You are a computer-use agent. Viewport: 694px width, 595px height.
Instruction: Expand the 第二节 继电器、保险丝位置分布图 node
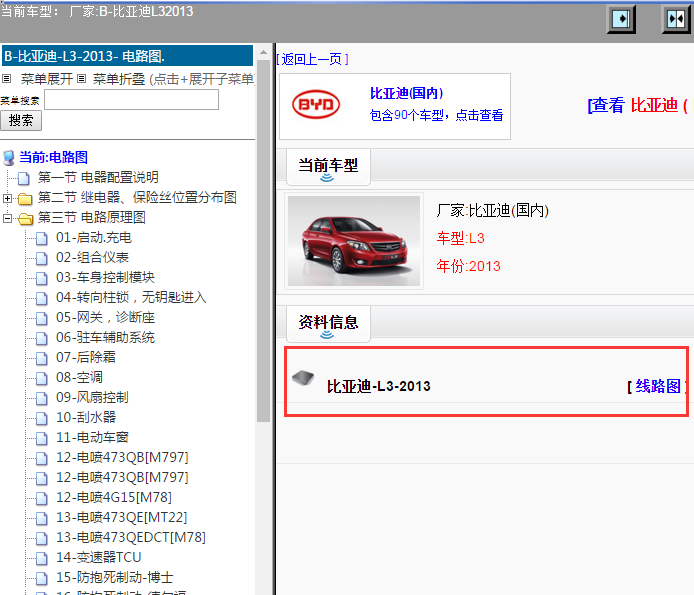[7, 198]
